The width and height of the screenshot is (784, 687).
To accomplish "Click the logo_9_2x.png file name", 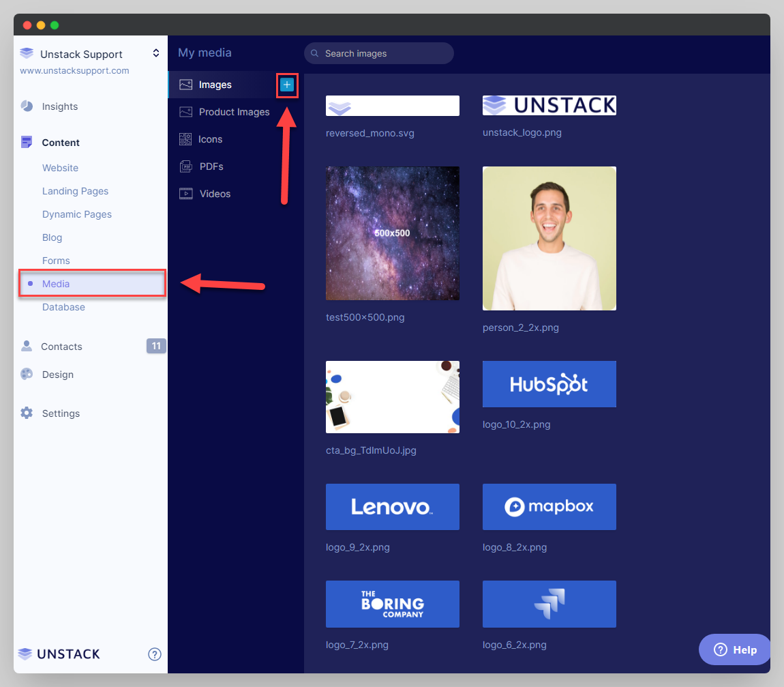I will pos(357,547).
